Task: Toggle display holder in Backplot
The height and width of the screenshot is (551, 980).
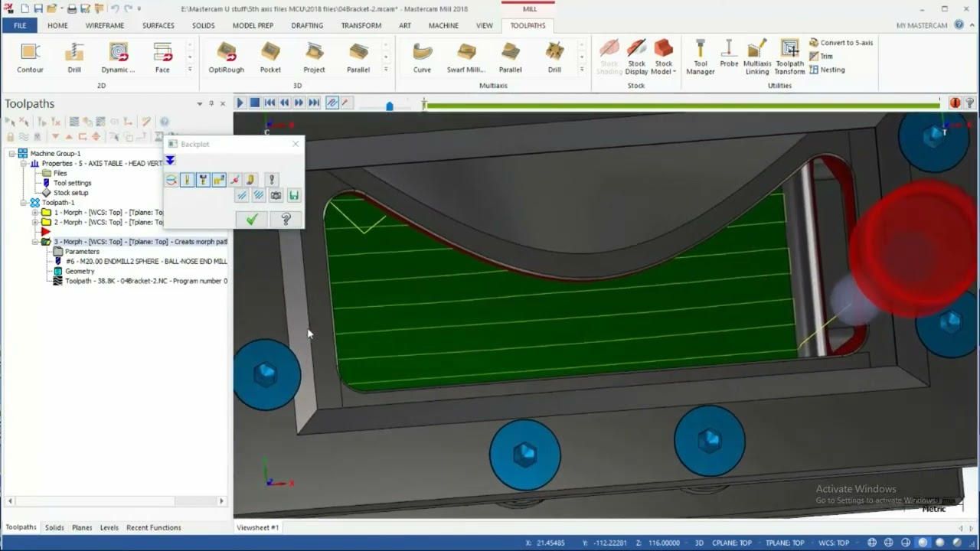Action: coord(203,180)
